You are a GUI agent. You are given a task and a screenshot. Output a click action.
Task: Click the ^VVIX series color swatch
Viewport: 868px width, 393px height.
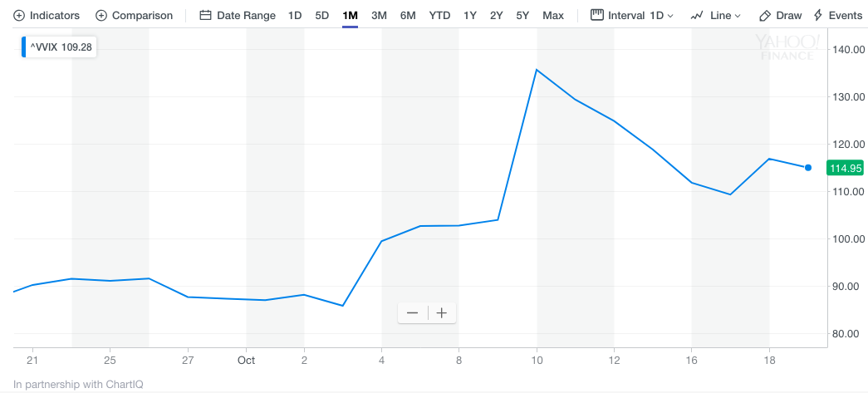click(x=24, y=47)
